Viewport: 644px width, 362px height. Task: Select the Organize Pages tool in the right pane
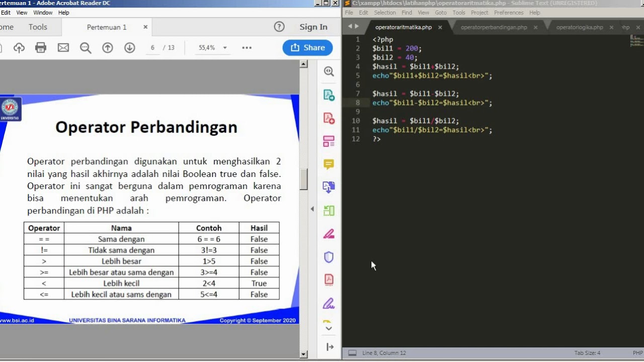point(329,141)
